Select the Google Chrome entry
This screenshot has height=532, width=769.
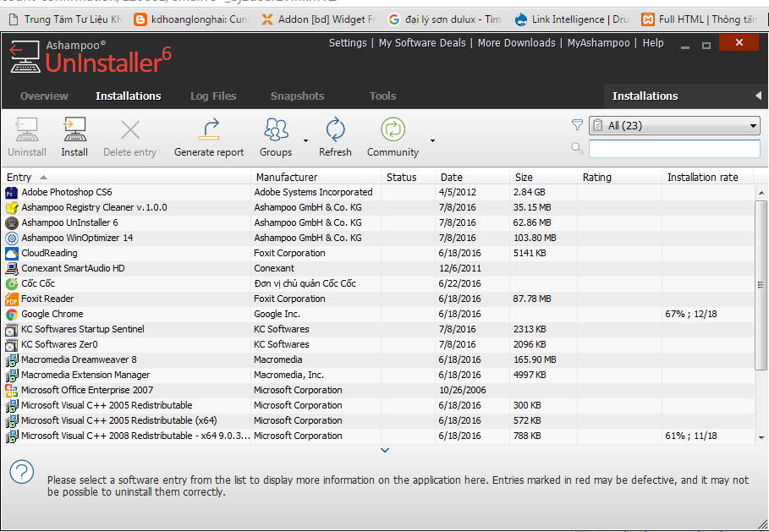pos(52,314)
